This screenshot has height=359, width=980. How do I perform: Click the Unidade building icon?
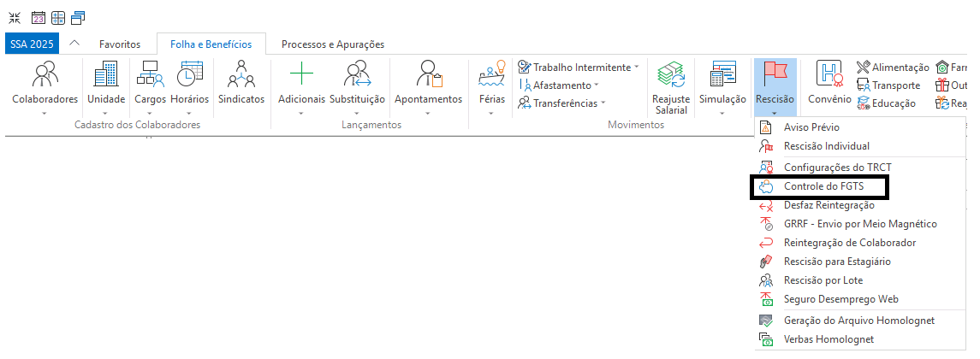click(106, 77)
